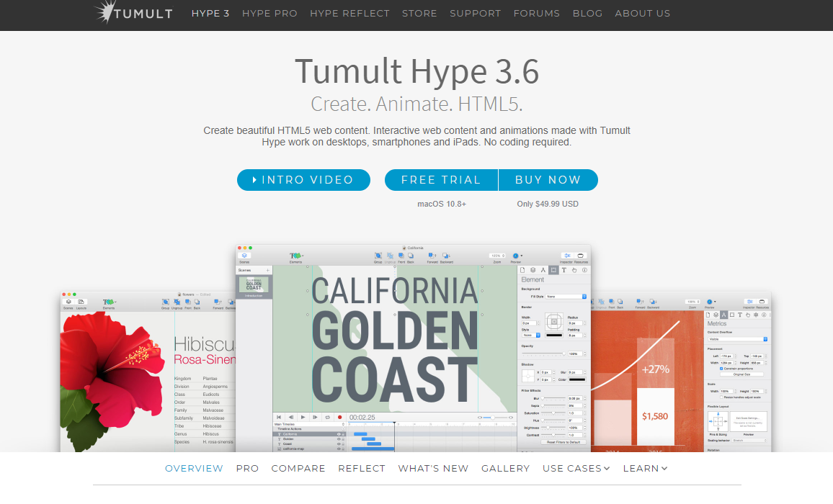Expand the Learn dropdown menu
This screenshot has width=833, height=504.
pos(645,468)
